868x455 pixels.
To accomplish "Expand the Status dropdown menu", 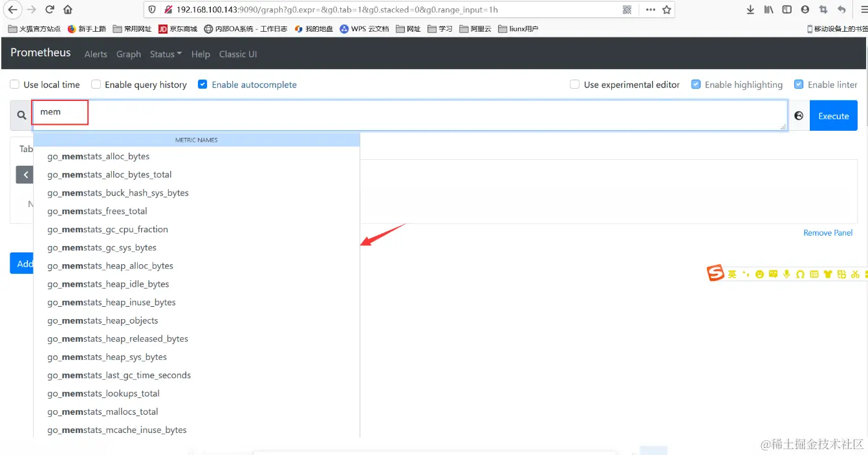I will pos(166,54).
